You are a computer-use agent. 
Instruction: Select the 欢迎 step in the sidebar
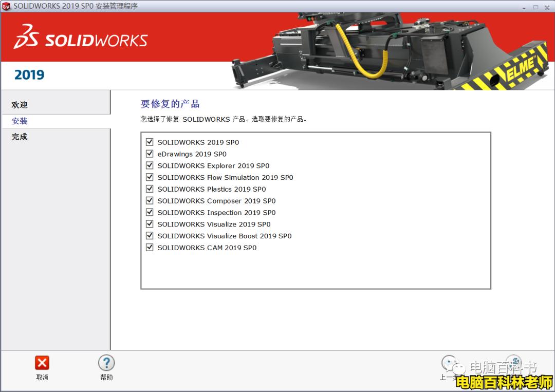[19, 105]
